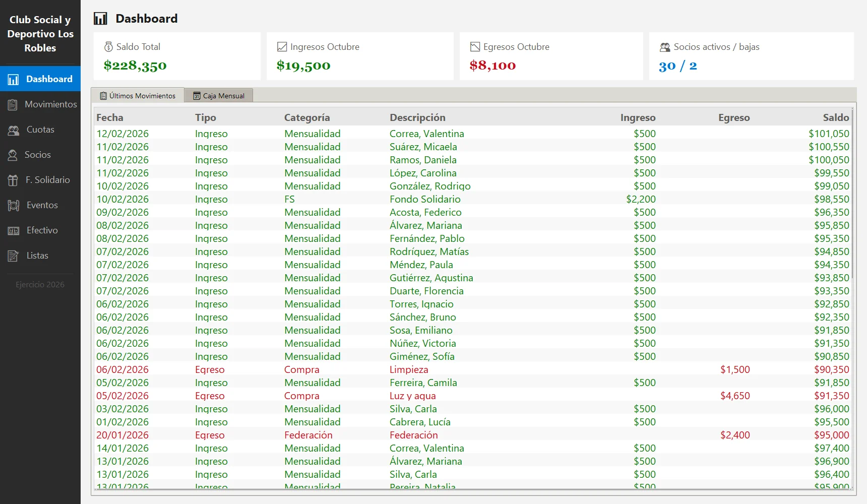This screenshot has height=504, width=867.
Task: Open the Socios page
Action: point(40,155)
